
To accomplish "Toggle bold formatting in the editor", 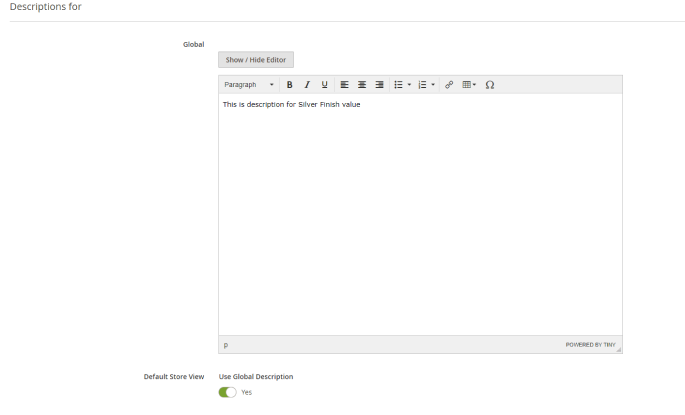I will (289, 85).
